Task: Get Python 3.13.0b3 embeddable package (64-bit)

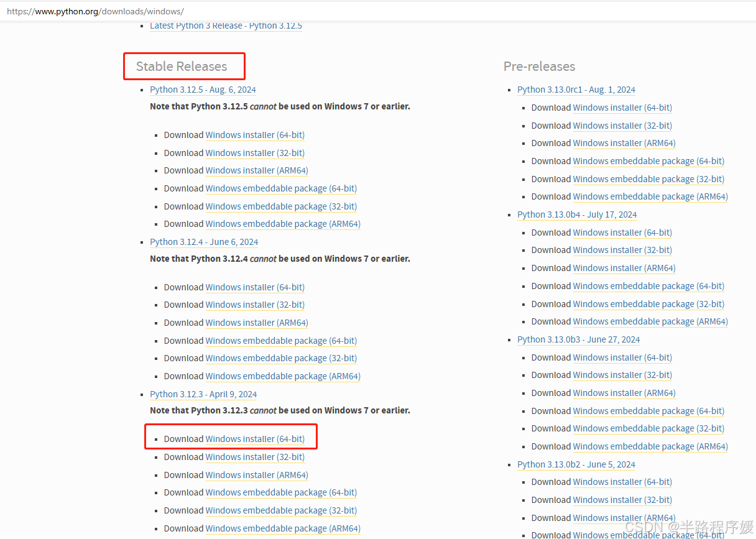Action: click(x=648, y=411)
